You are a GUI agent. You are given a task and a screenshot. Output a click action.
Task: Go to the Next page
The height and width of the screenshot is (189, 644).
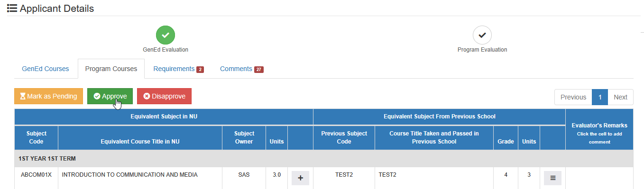[620, 97]
